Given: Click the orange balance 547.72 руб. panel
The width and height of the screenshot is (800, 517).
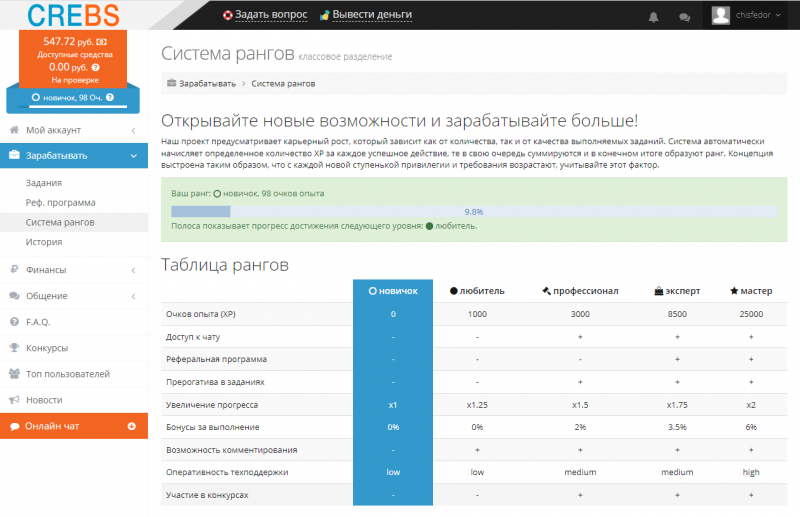Looking at the screenshot, I should (73, 59).
